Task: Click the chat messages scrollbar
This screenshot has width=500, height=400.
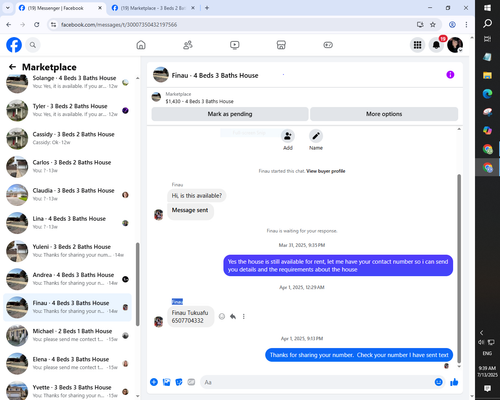Action: click(x=459, y=268)
